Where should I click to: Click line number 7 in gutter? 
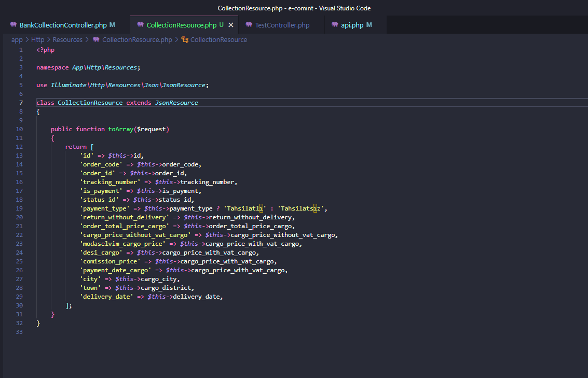pos(21,103)
